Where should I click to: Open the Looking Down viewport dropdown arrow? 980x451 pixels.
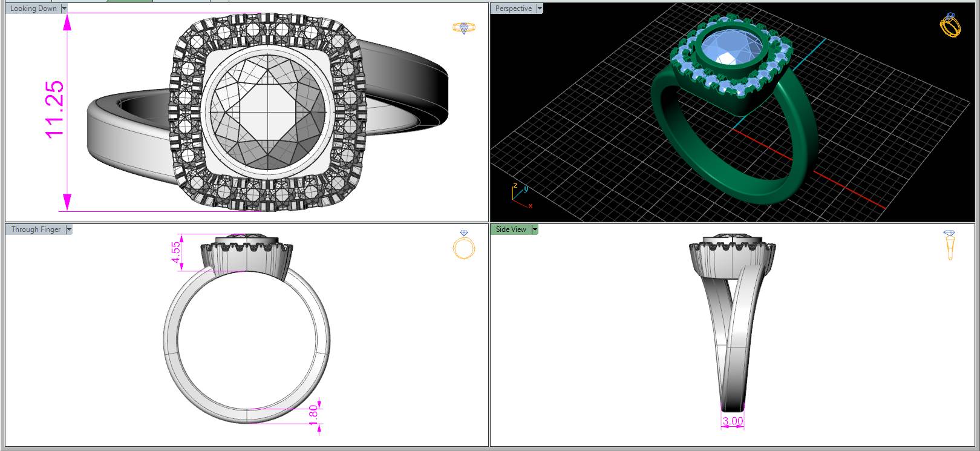click(x=64, y=8)
